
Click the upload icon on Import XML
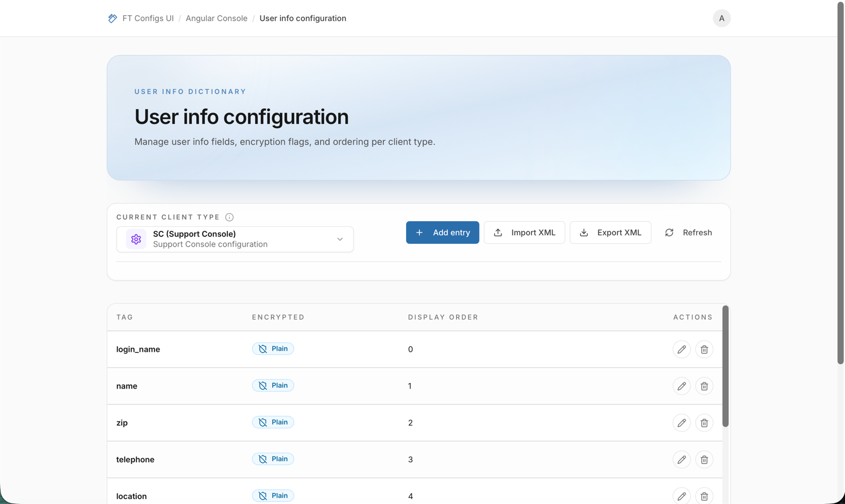click(498, 232)
